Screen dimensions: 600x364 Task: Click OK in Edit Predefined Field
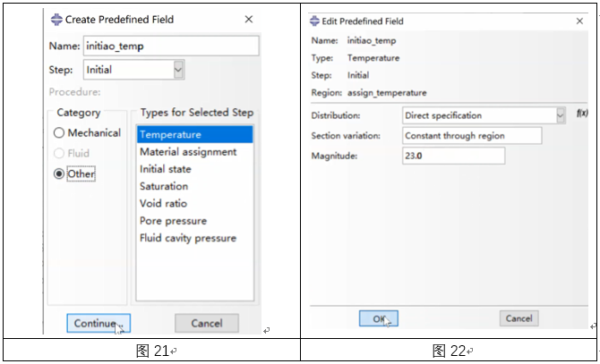pos(379,318)
